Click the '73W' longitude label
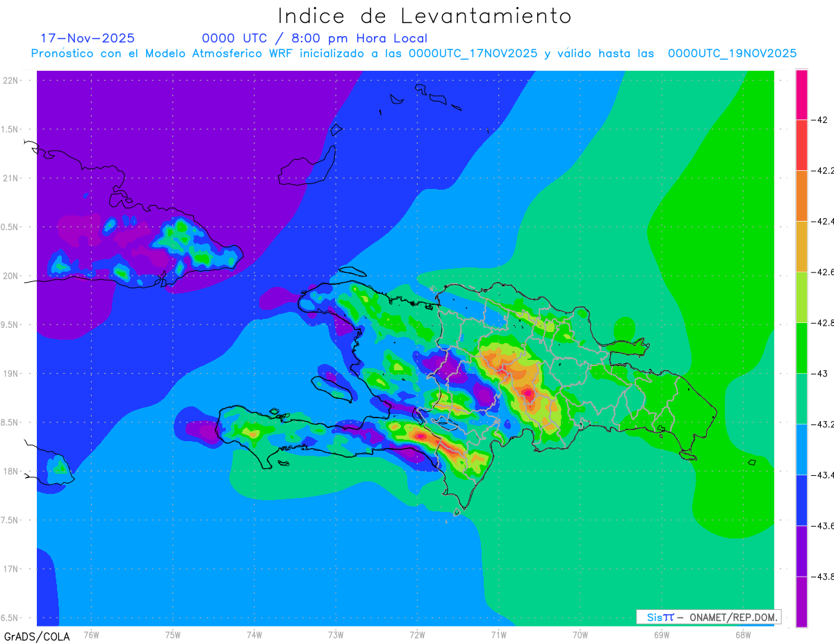 [336, 634]
